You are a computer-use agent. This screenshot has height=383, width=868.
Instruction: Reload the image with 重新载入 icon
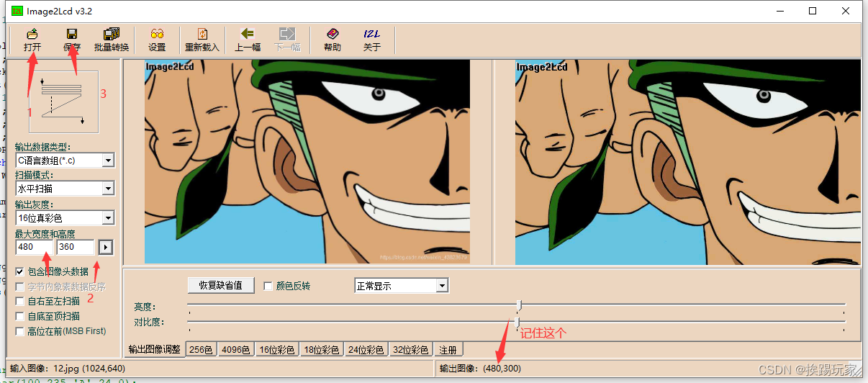[202, 40]
